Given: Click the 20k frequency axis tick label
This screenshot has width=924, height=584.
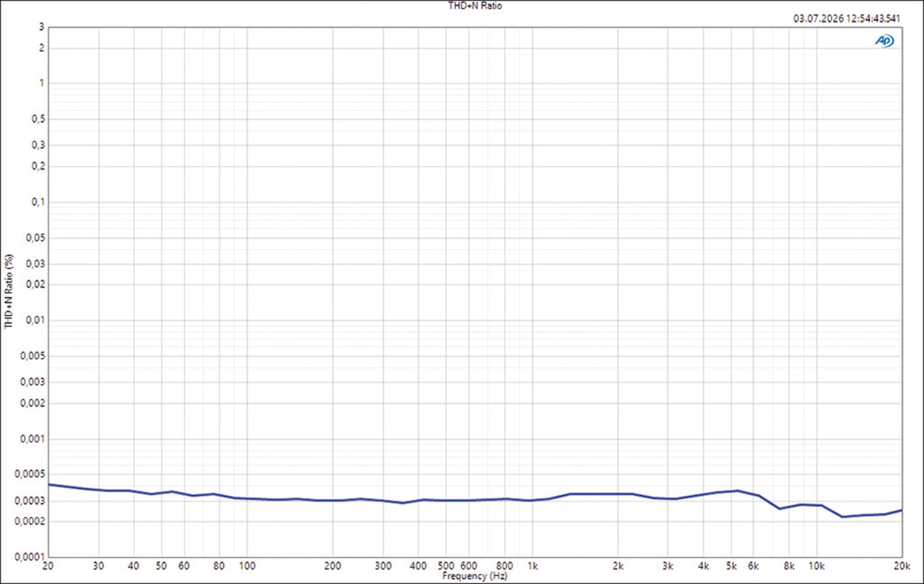Looking at the screenshot, I should [x=902, y=566].
